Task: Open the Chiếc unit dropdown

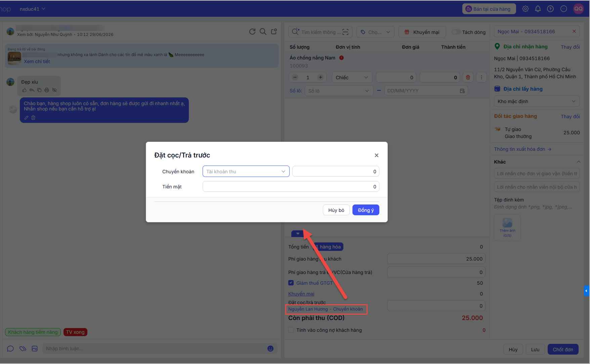Action: 352,78
